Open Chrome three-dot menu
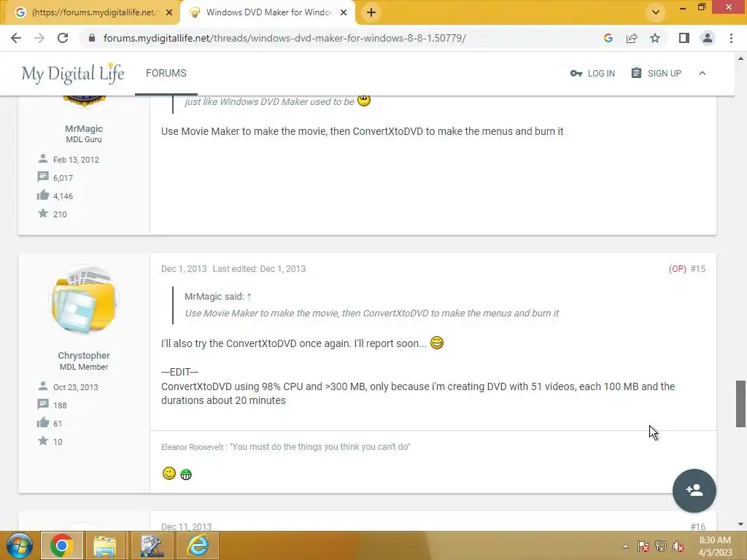Viewport: 747px width, 560px height. click(731, 38)
